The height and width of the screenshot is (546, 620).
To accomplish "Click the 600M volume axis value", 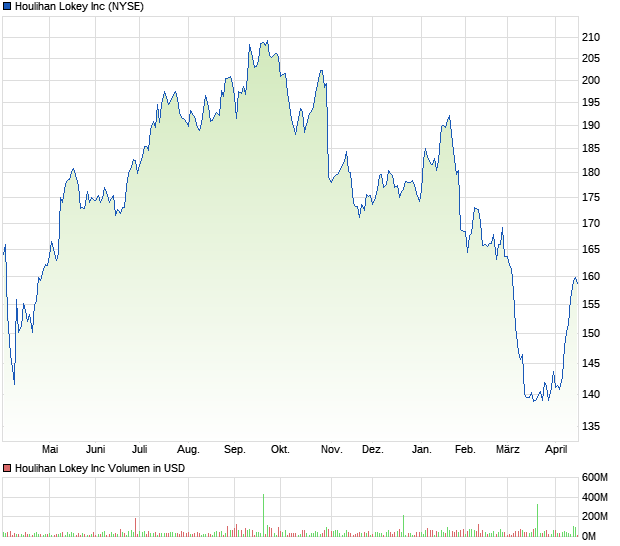I will 594,478.
